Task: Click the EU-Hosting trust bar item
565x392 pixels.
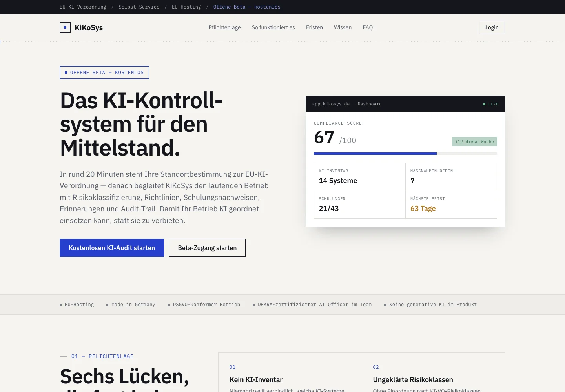Action: click(x=77, y=305)
